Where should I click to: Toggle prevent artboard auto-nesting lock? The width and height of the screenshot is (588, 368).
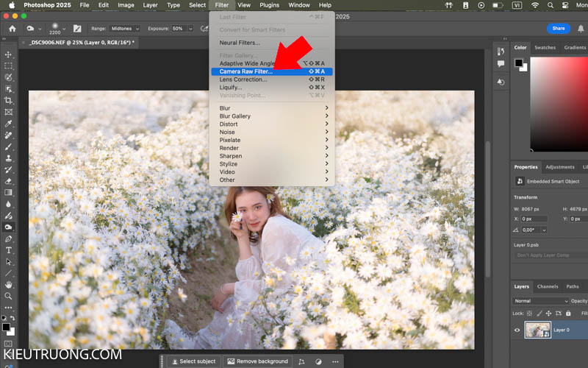(559, 314)
